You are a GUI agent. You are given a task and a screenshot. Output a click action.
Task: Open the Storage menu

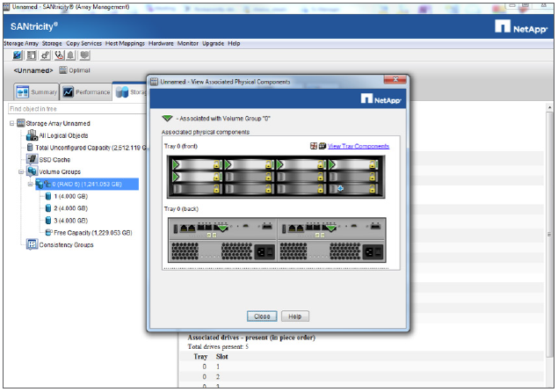point(52,43)
